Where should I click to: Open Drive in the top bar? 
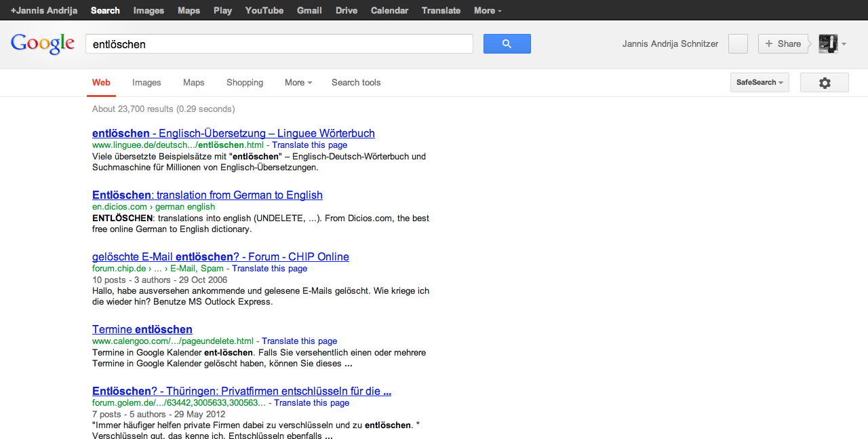pyautogui.click(x=347, y=10)
